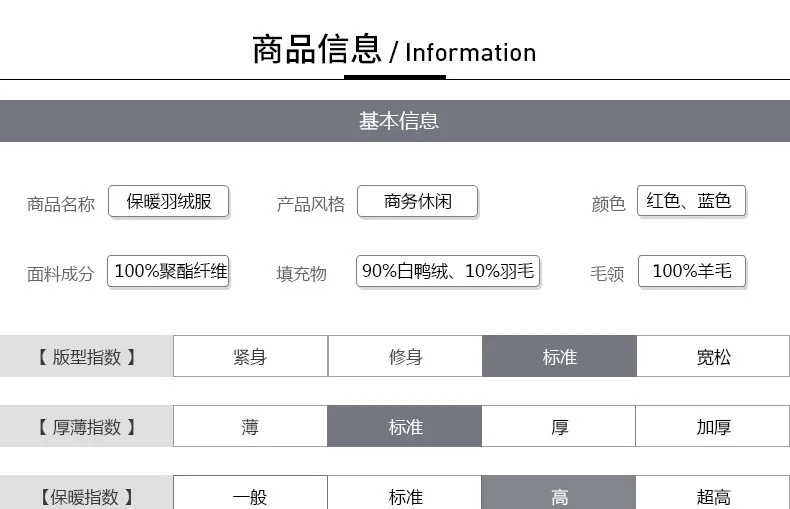The image size is (790, 509).
Task: Click the 商品名称 label
Action: point(61,204)
